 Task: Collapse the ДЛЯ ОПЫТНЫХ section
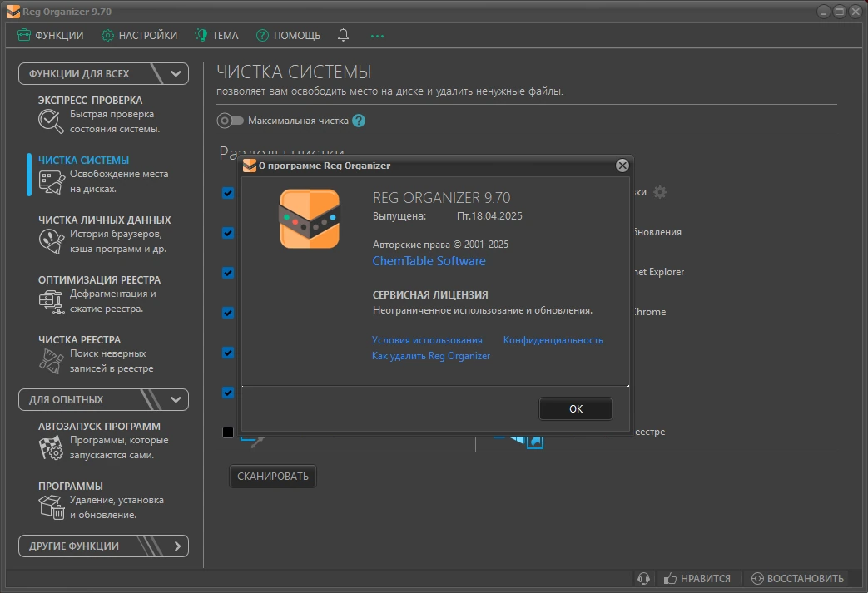tap(103, 399)
